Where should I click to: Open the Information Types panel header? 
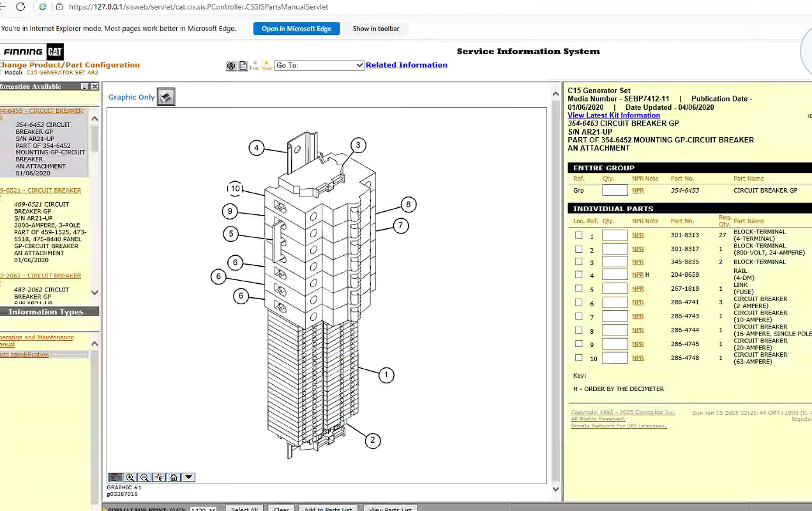pos(46,312)
